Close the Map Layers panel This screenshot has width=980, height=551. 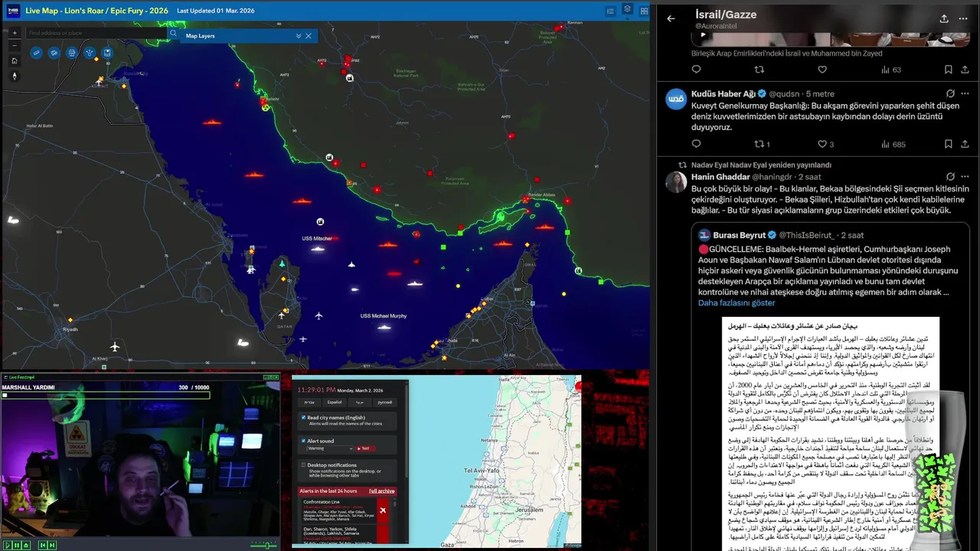(309, 36)
